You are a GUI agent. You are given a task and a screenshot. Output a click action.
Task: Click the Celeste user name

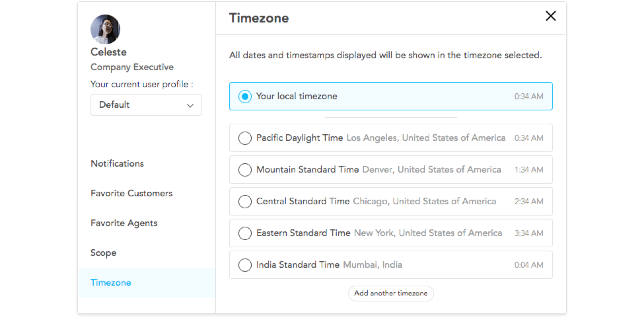coord(109,52)
